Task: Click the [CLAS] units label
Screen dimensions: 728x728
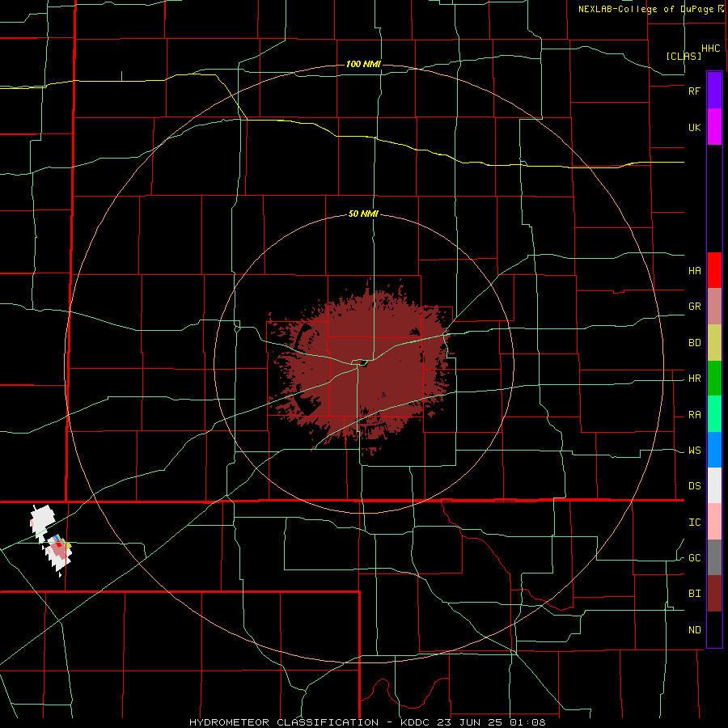Action: (684, 56)
